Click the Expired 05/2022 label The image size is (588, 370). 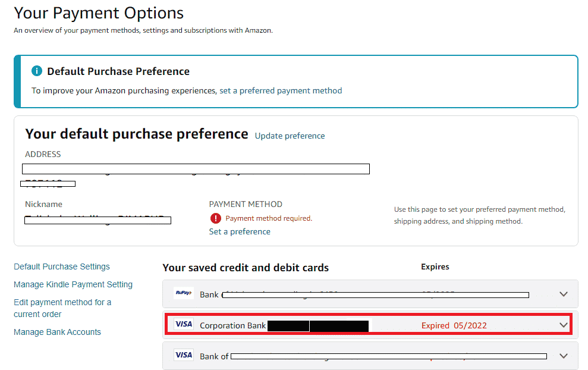454,325
